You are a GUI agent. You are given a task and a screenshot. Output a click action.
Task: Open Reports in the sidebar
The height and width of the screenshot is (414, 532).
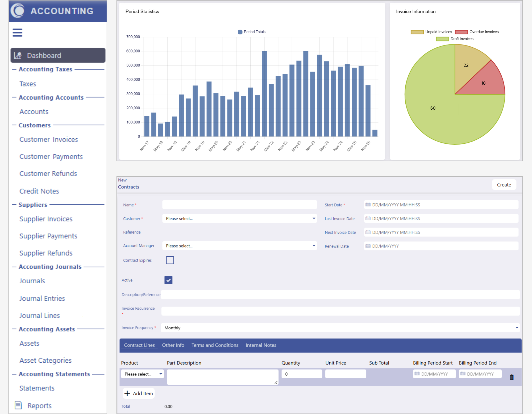click(39, 405)
